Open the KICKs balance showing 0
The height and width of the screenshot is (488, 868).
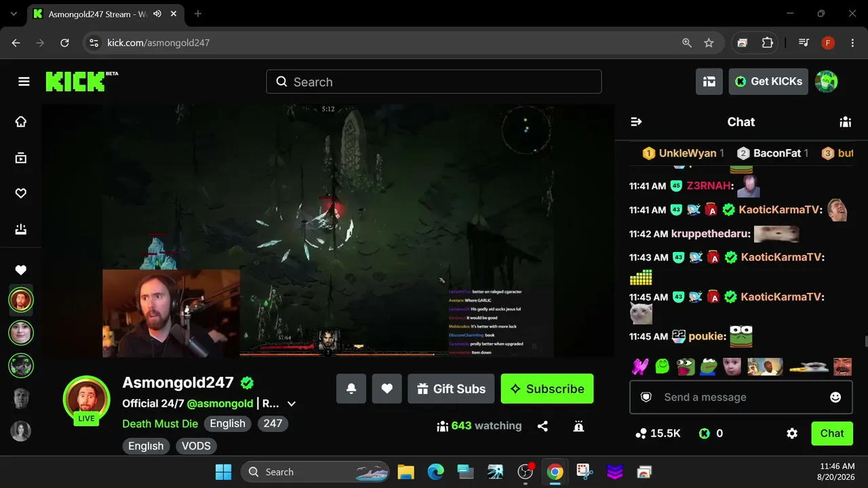click(x=711, y=433)
